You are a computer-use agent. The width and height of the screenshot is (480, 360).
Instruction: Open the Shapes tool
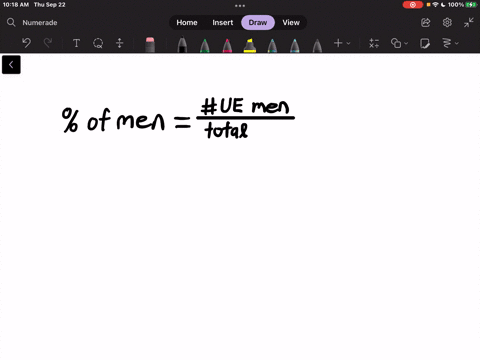pyautogui.click(x=396, y=43)
